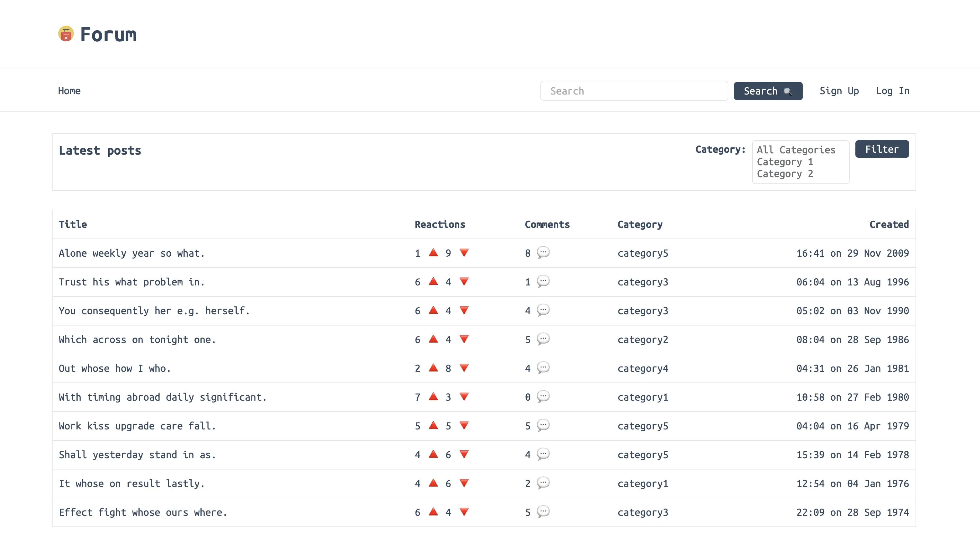Apply the category Filter button
Image resolution: width=980 pixels, height=554 pixels.
pyautogui.click(x=882, y=149)
